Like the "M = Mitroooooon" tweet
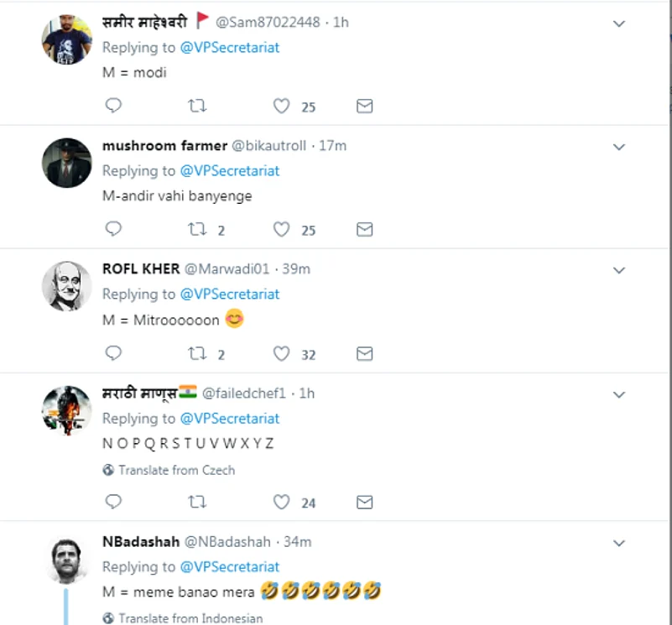This screenshot has width=672, height=625. pos(282,353)
